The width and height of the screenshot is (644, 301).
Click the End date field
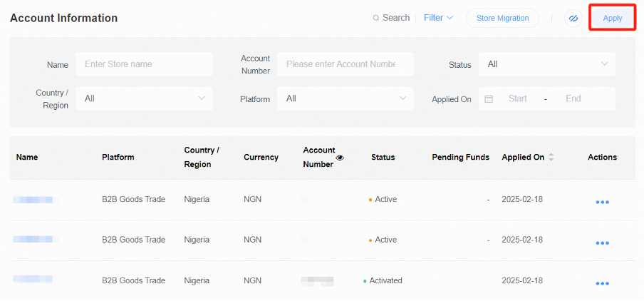573,98
